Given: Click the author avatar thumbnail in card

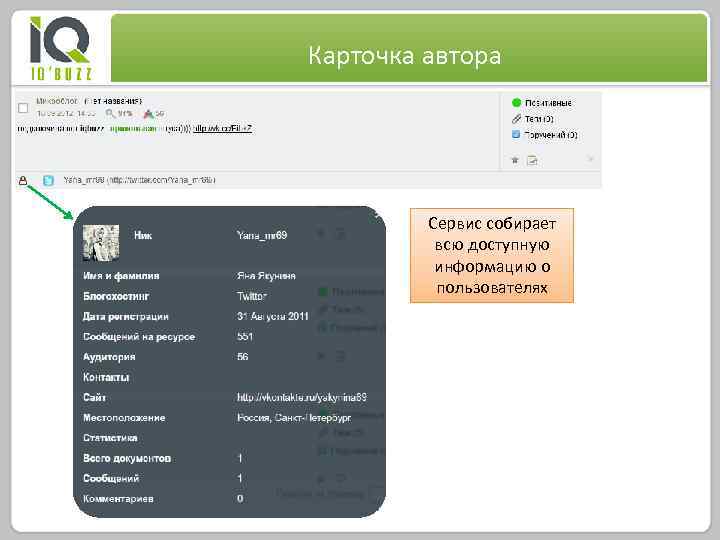Looking at the screenshot, I should (x=101, y=243).
